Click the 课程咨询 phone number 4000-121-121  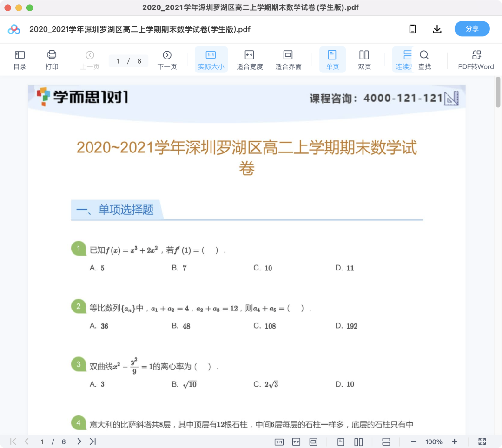point(403,98)
